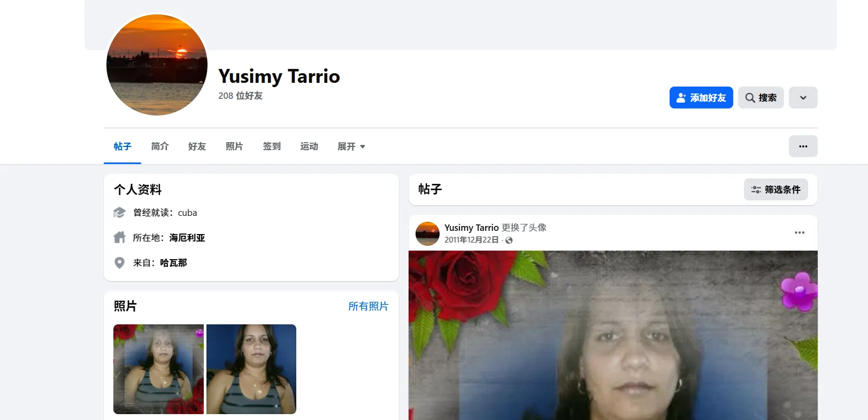Click the Yusimy Tarrio post author name
The image size is (868, 420).
click(472, 228)
